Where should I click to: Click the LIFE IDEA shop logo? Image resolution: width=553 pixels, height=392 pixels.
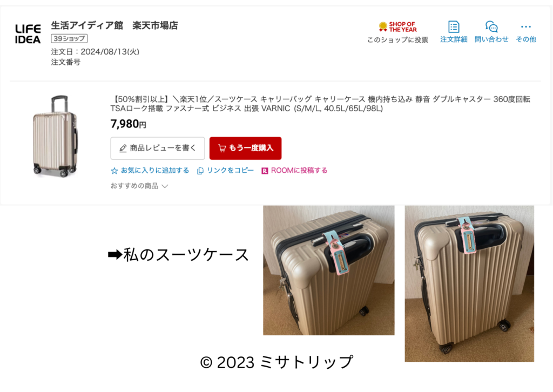(x=28, y=34)
